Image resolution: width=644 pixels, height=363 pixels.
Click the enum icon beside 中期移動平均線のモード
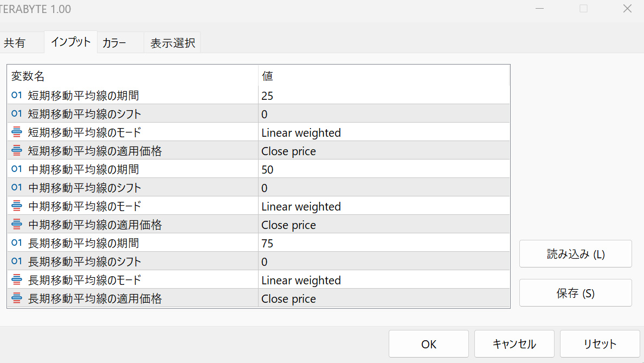click(x=16, y=206)
